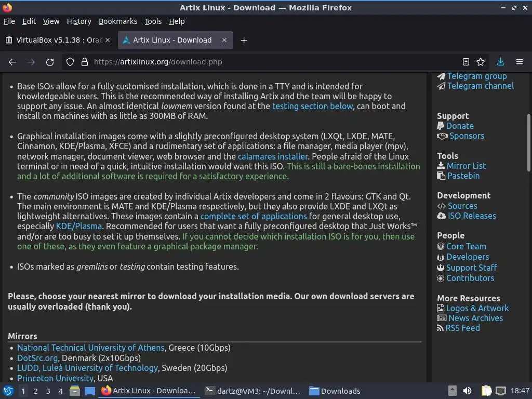
Task: Open the History menu
Action: tap(79, 21)
